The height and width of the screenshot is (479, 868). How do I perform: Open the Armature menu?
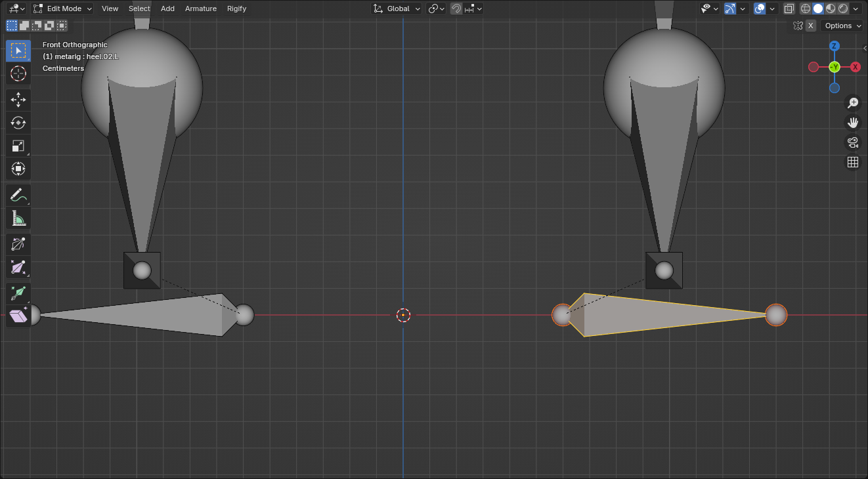[x=201, y=9]
